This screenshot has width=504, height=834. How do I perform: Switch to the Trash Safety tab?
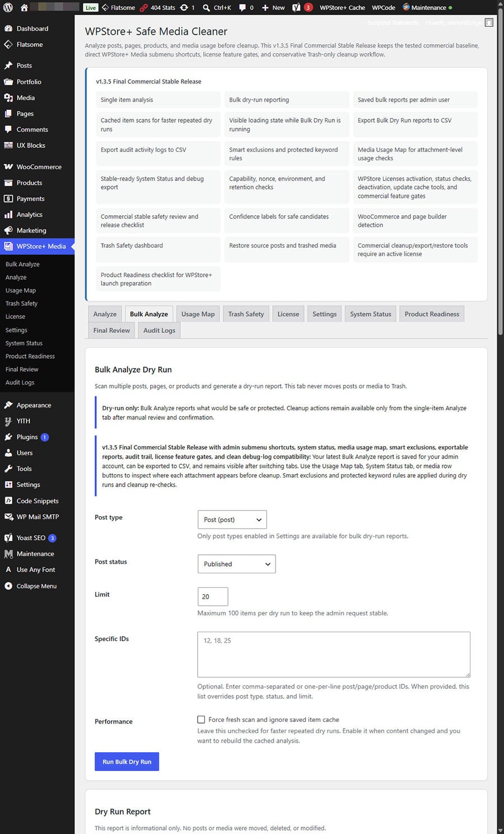tap(246, 314)
